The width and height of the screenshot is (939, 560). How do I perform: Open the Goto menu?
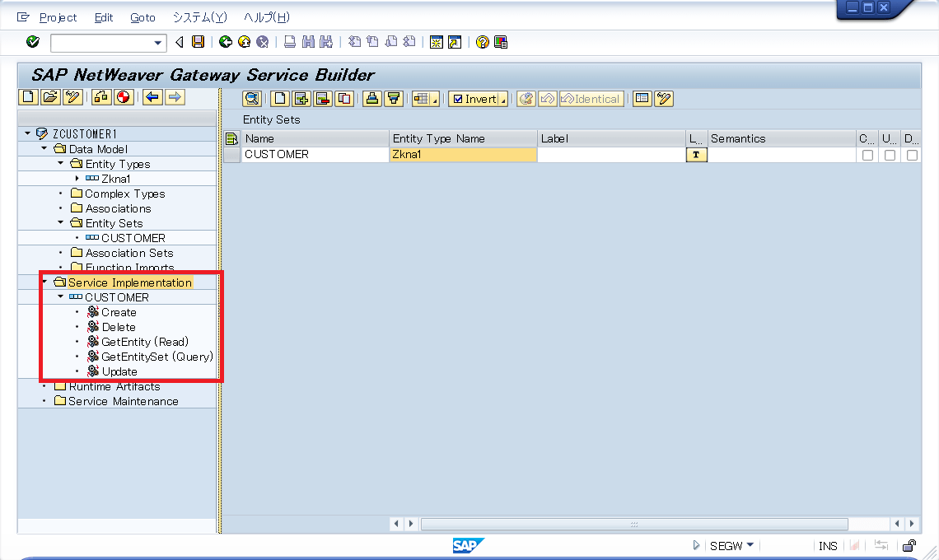pos(142,17)
